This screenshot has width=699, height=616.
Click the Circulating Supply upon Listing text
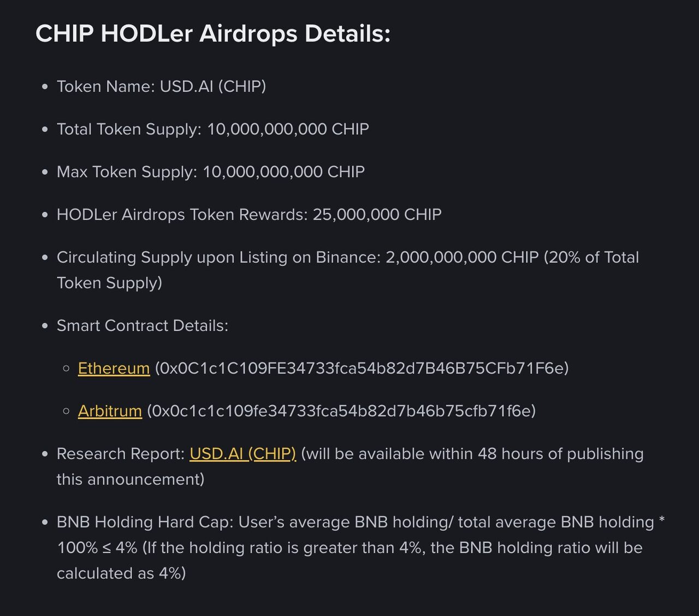218,257
